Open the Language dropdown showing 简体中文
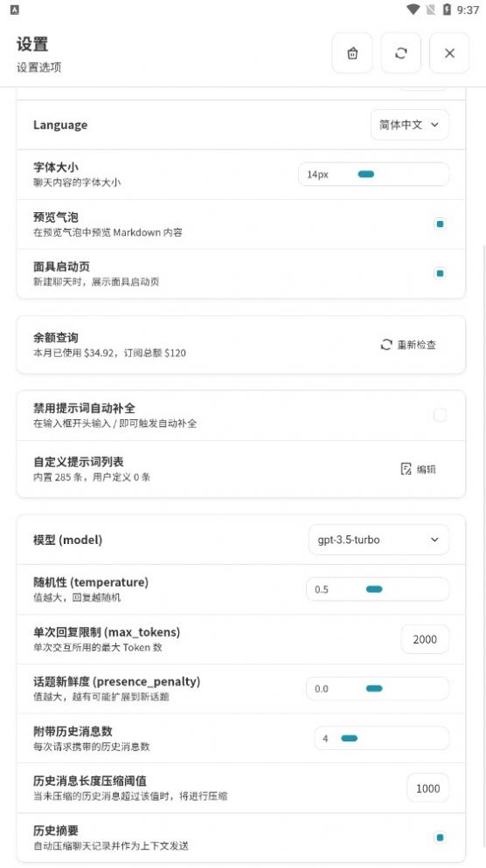Viewport: 486px width, 868px height. coord(410,125)
